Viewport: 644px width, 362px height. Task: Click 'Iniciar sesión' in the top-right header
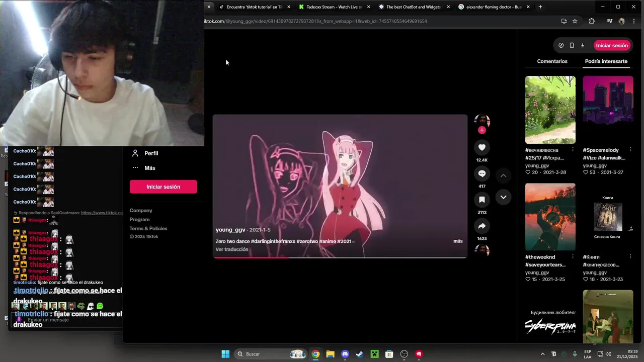(612, 45)
